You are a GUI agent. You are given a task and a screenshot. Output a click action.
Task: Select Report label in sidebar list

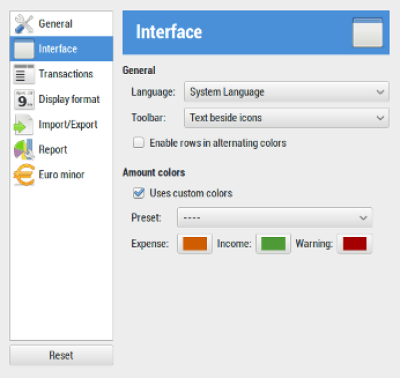[x=53, y=150]
